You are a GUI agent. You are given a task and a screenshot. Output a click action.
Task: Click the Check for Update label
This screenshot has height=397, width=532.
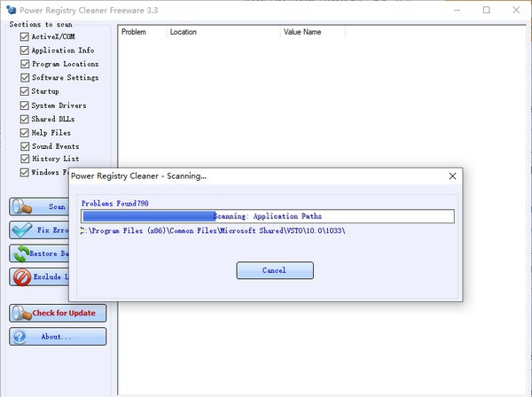point(64,313)
